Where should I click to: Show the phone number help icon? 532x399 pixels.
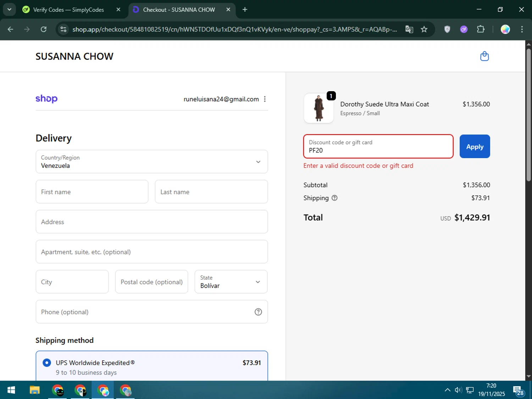(258, 312)
